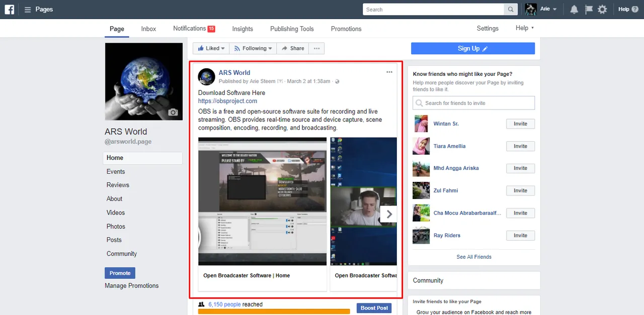The height and width of the screenshot is (315, 644).
Task: Invite Tiara Amellia
Action: [x=520, y=146]
